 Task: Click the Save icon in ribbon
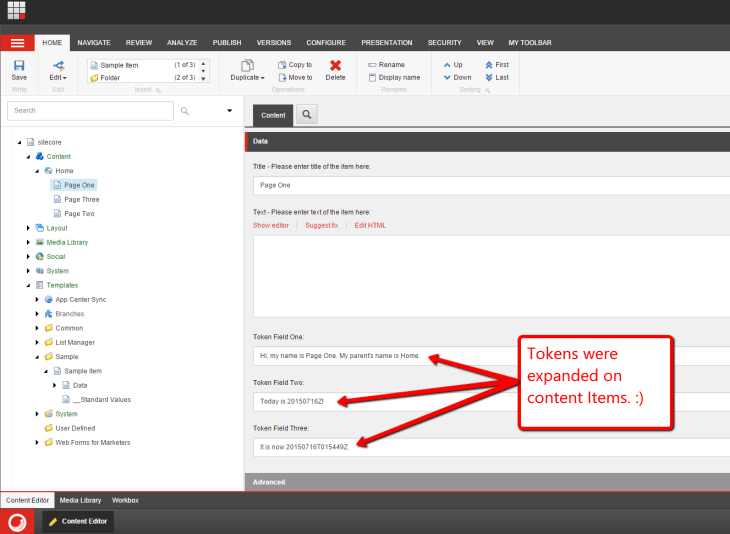click(x=19, y=66)
